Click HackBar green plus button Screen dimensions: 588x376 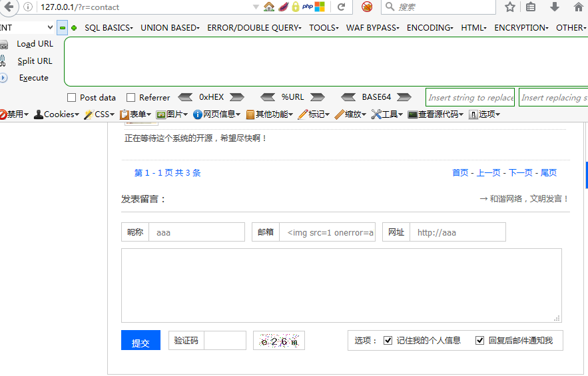tap(74, 28)
